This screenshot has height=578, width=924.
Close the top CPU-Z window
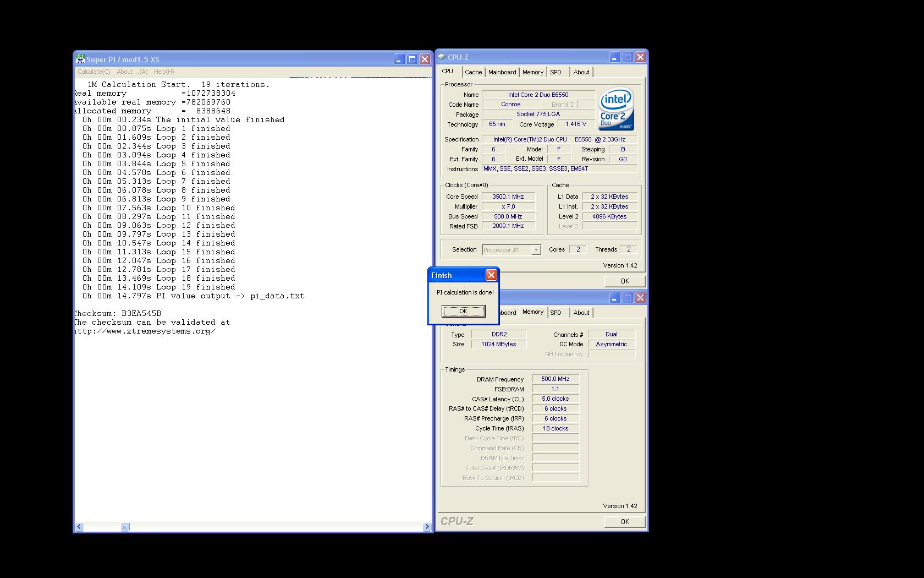tap(640, 57)
